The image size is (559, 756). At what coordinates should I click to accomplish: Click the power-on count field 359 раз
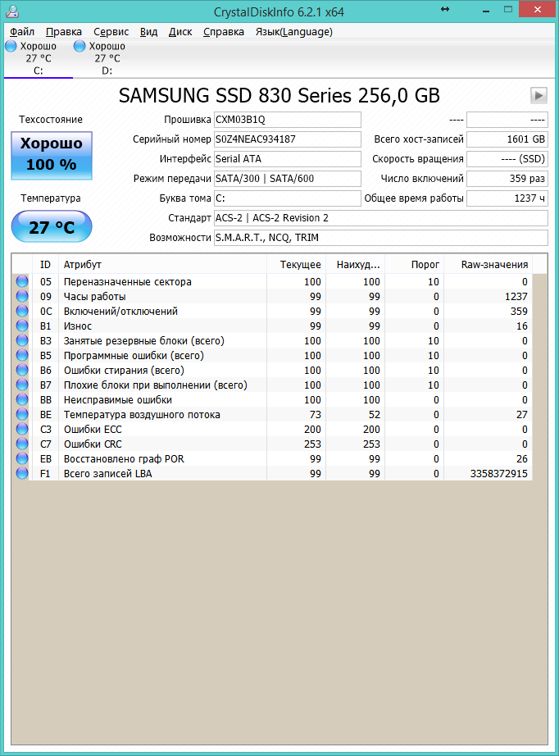(x=507, y=179)
